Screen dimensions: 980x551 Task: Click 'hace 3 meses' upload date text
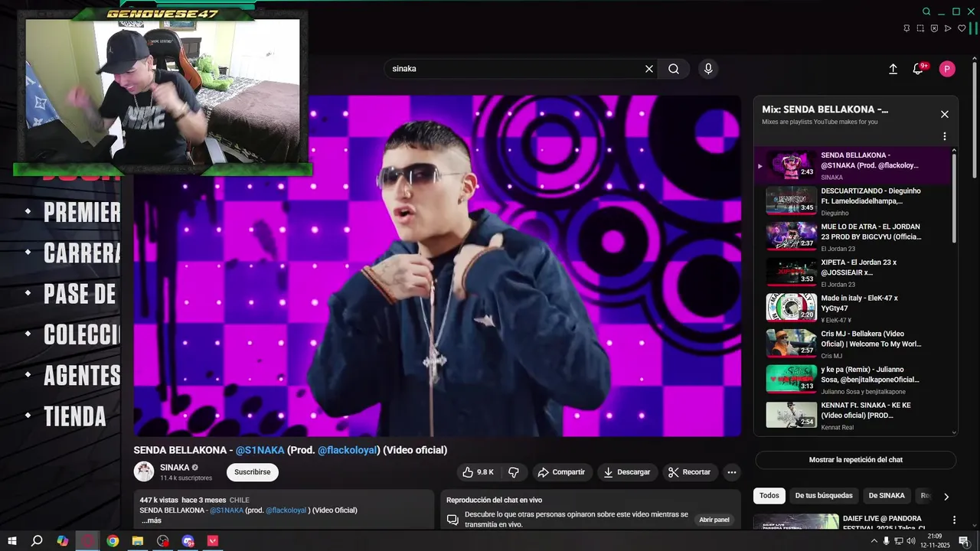pos(204,500)
